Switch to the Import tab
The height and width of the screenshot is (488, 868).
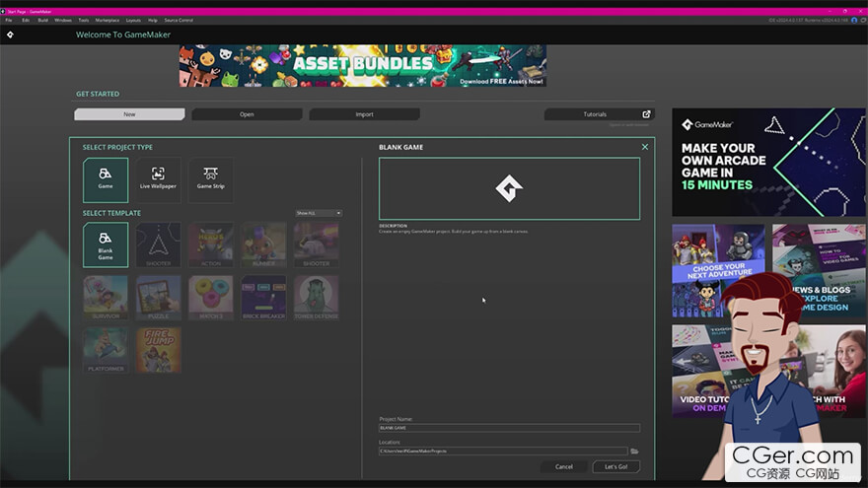[x=364, y=114]
